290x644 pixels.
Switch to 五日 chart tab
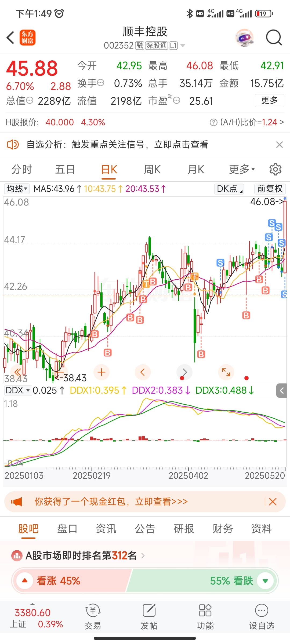pos(65,169)
